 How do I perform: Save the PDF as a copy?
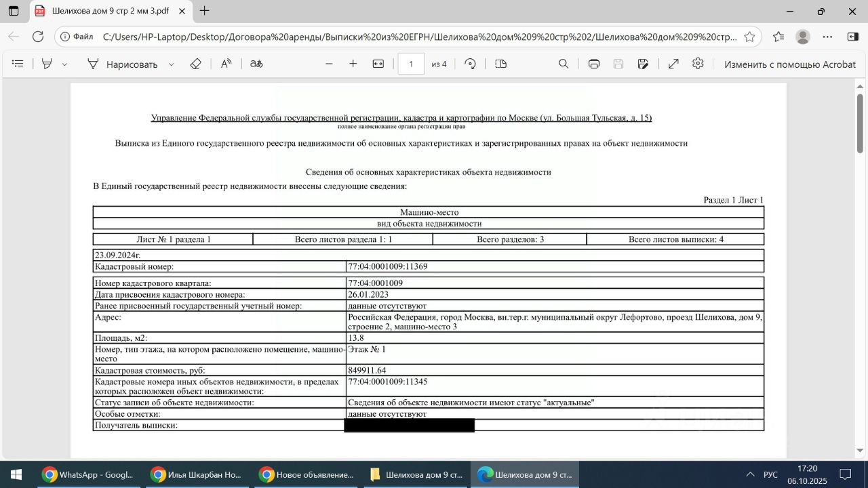(x=643, y=64)
